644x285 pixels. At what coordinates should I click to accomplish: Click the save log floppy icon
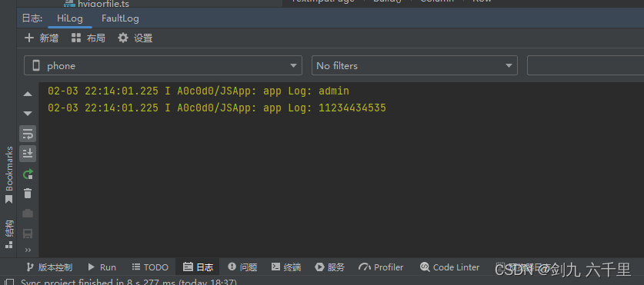click(28, 234)
